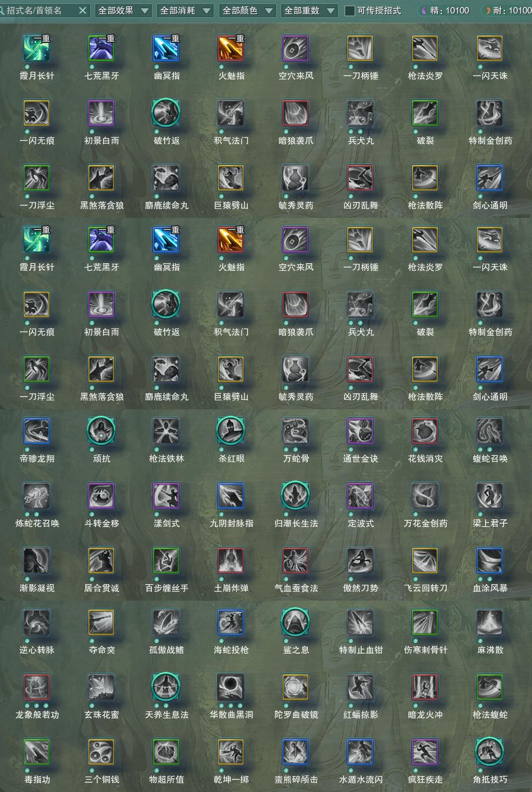Open the 全部消耗 filter dropdown

tap(185, 10)
